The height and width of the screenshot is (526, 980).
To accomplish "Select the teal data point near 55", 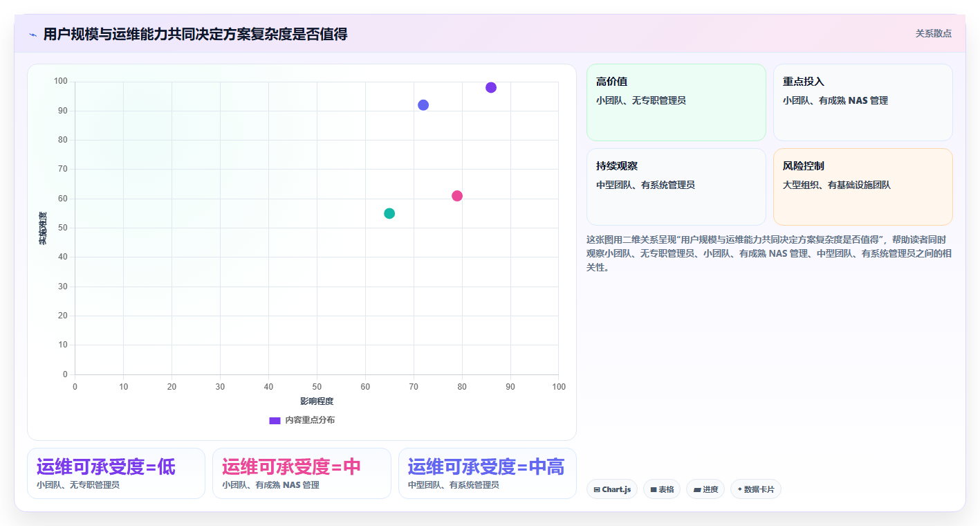I will [389, 213].
